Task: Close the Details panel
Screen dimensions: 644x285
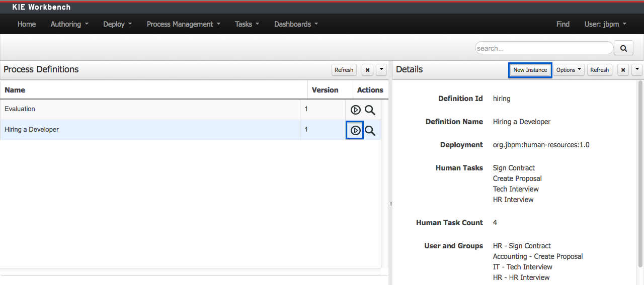Action: (x=623, y=70)
